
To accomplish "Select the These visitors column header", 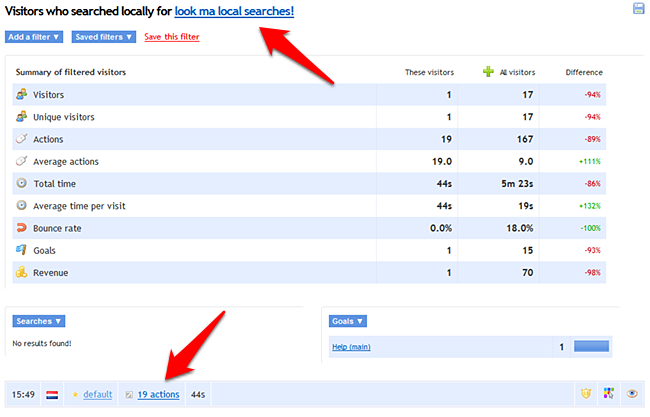I will [x=429, y=72].
